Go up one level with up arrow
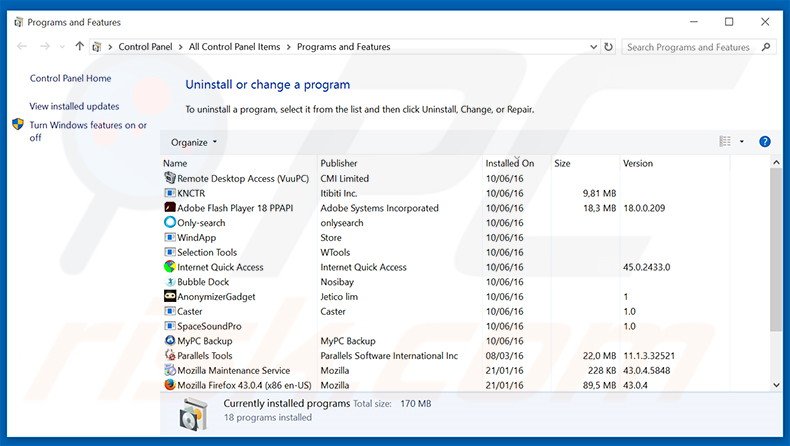The image size is (790, 446). [x=79, y=46]
